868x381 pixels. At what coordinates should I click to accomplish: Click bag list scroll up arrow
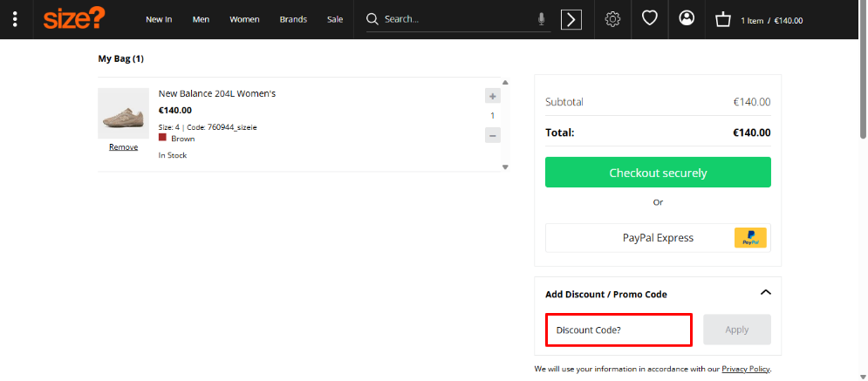(x=505, y=83)
